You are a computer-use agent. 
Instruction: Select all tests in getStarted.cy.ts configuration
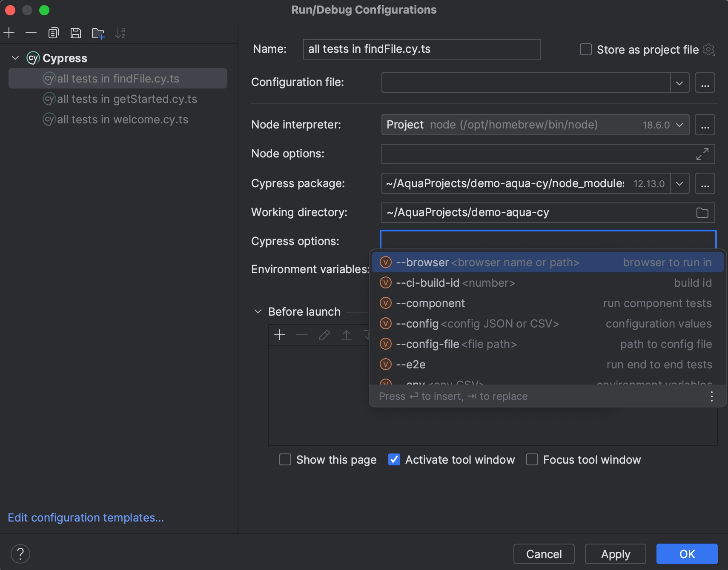118,99
